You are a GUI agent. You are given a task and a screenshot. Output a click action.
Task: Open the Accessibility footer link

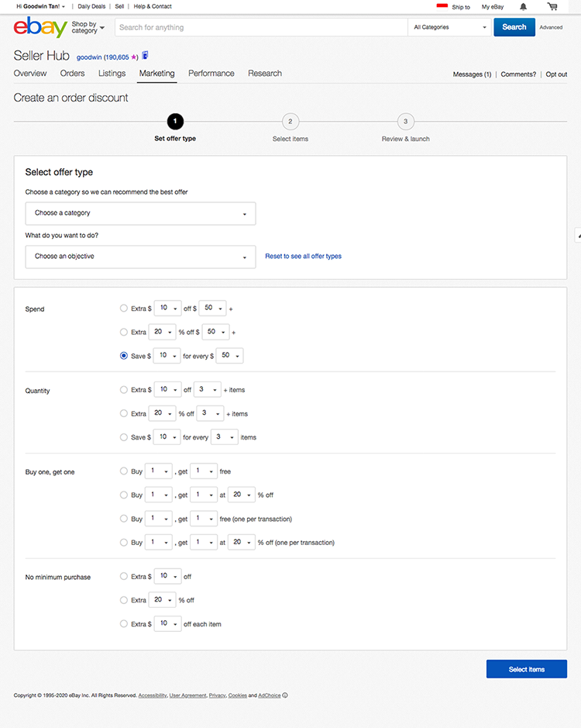(152, 695)
